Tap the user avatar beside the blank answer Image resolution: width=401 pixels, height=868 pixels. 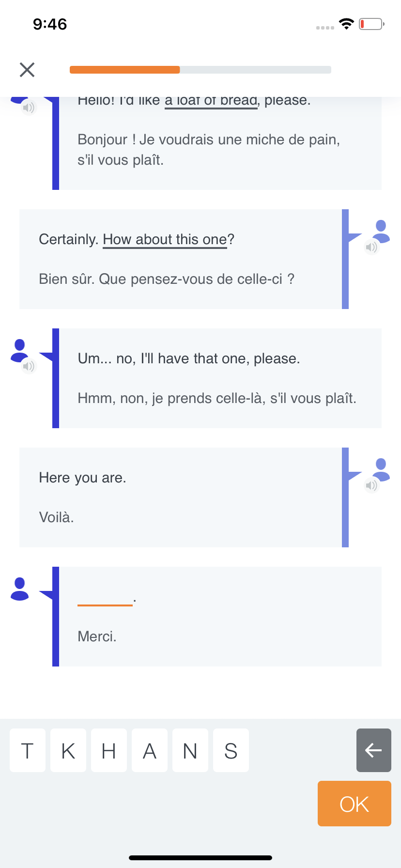click(x=19, y=589)
